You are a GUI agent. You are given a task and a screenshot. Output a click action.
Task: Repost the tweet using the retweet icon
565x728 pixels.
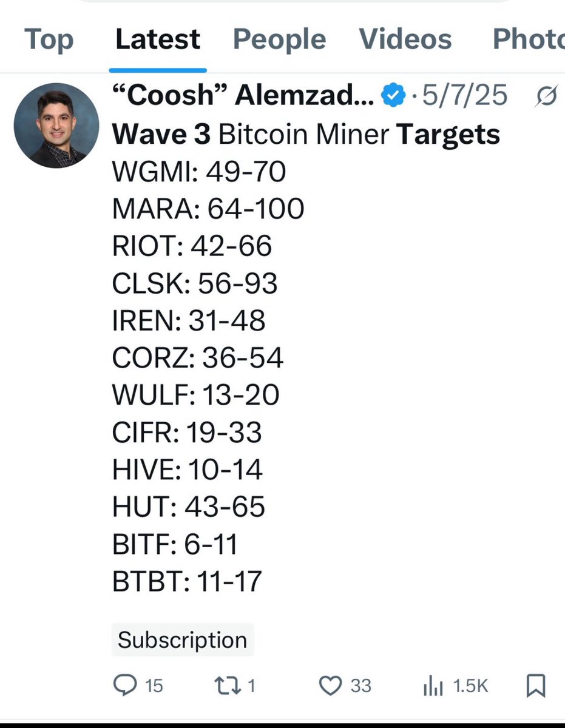tap(226, 686)
